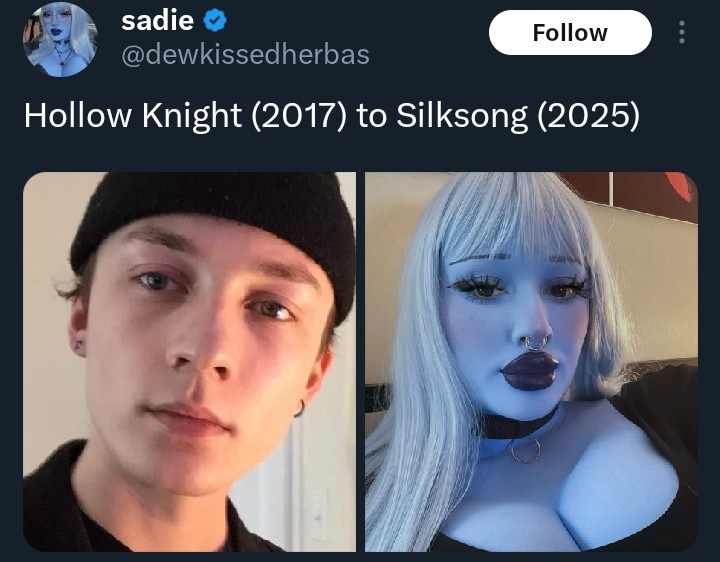Image resolution: width=720 pixels, height=562 pixels.
Task: Open the right photo with white wig
Action: tap(531, 362)
